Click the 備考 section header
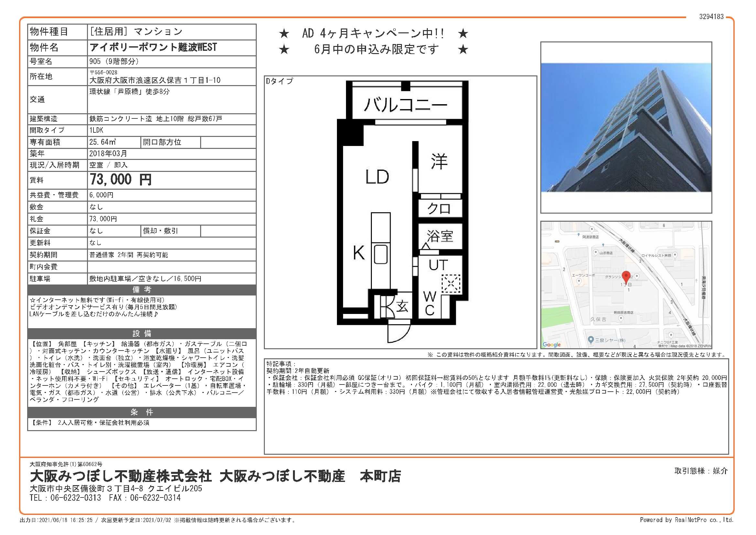 pos(142,290)
